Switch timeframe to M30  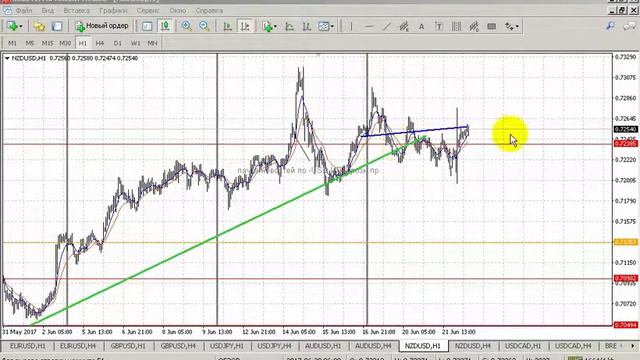[x=65, y=43]
